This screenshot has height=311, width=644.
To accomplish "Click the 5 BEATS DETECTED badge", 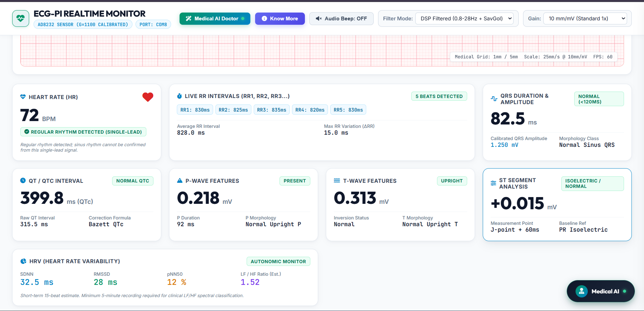I will (x=439, y=96).
